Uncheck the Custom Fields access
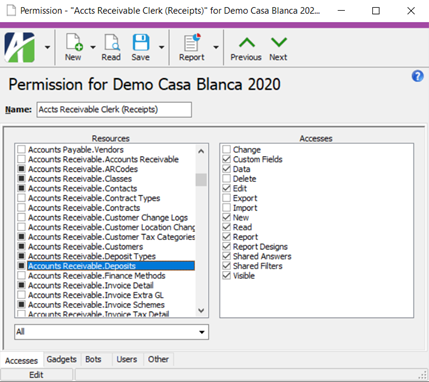This screenshot has width=429, height=382. pyautogui.click(x=227, y=159)
